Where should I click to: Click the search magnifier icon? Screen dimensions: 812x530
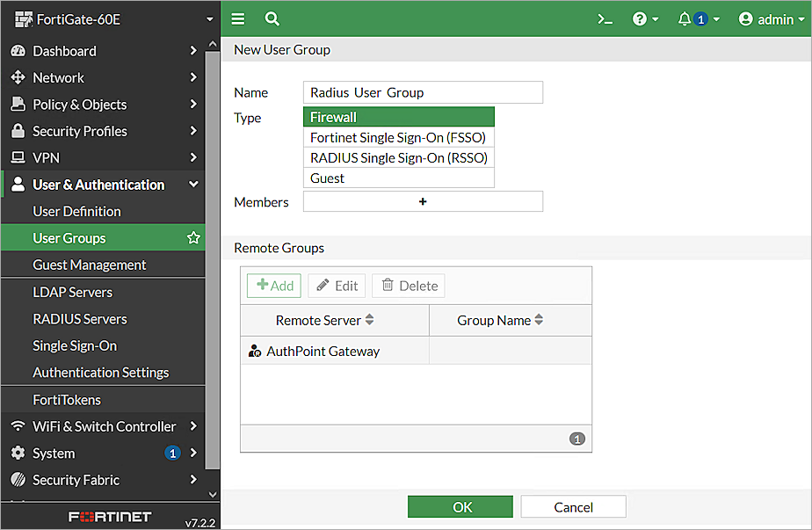pos(272,18)
